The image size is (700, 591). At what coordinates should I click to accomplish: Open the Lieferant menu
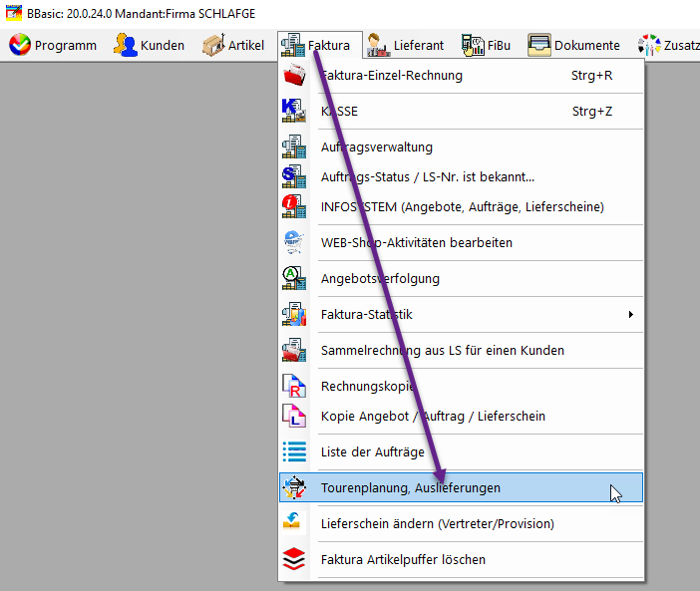click(406, 45)
